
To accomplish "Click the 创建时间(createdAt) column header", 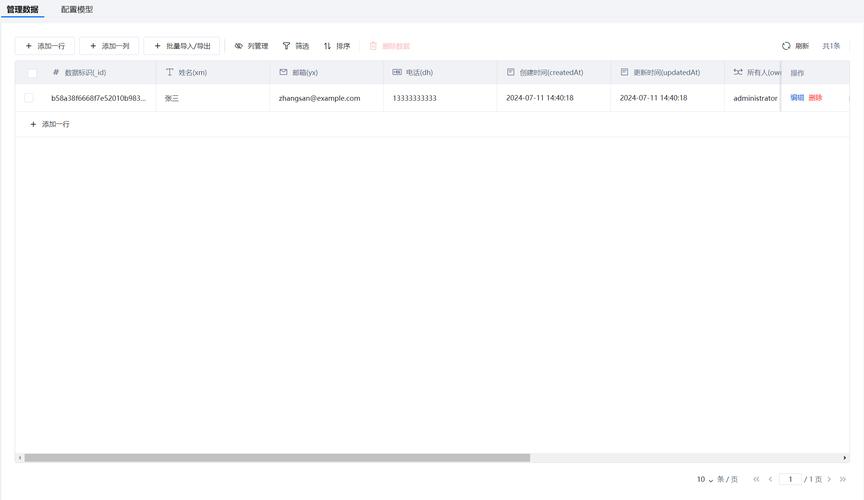I will 554,72.
